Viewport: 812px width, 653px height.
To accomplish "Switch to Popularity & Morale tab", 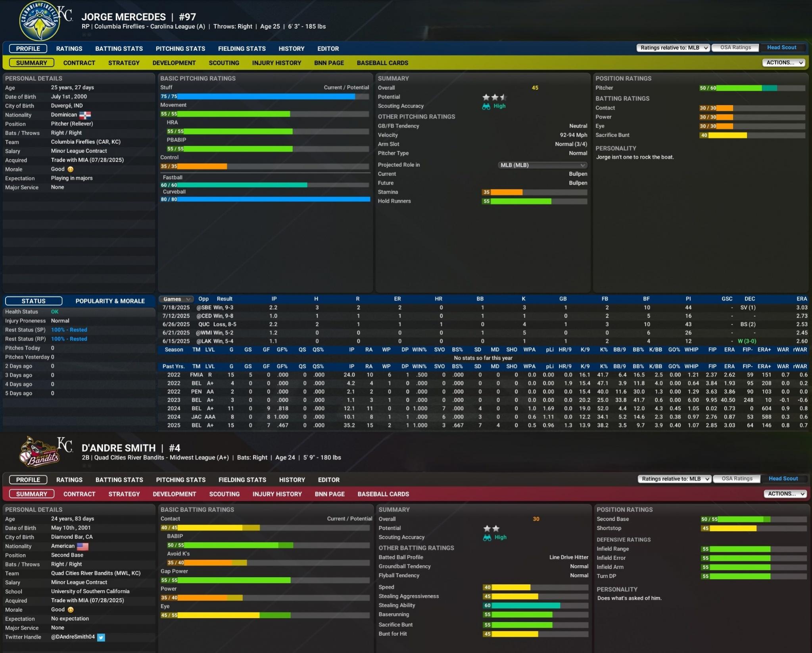I will (110, 301).
